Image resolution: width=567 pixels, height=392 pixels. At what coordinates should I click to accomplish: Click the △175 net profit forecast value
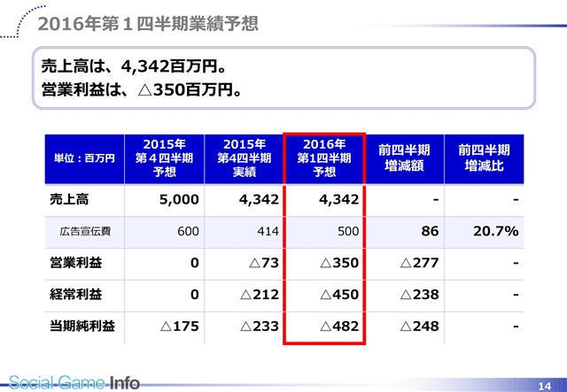(180, 327)
